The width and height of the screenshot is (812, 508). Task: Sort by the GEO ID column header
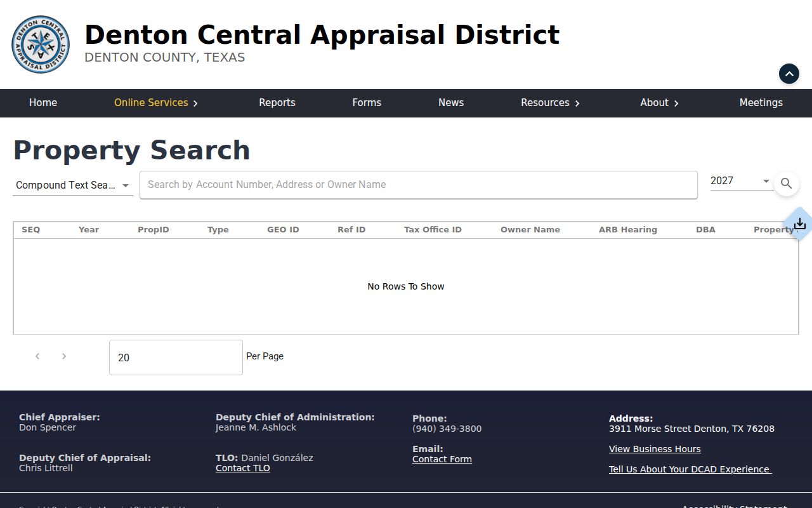click(283, 230)
